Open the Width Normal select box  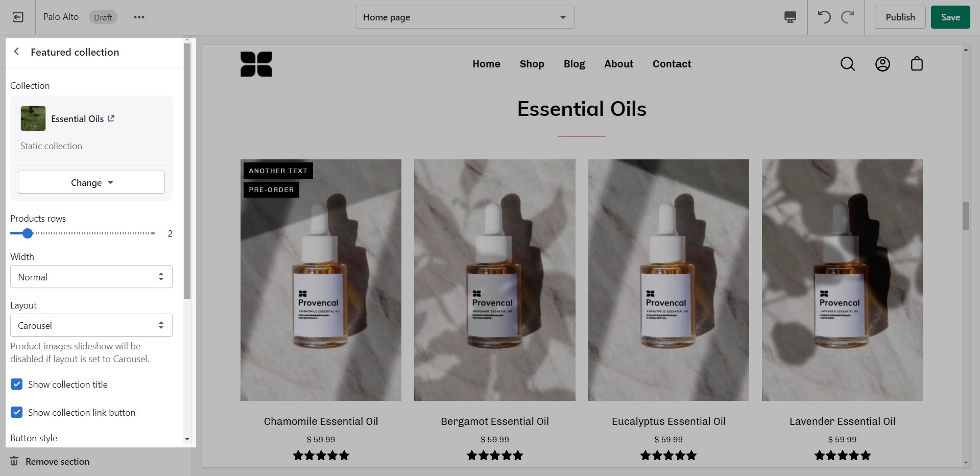(91, 277)
